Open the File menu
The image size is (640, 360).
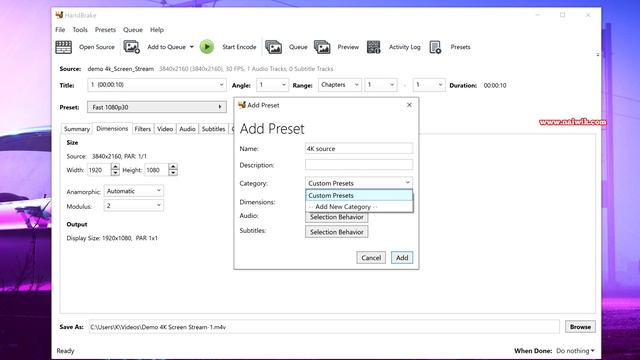60,30
